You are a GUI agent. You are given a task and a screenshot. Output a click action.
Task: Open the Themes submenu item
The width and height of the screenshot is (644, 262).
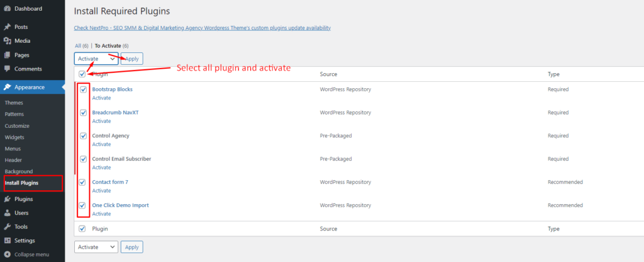(14, 103)
